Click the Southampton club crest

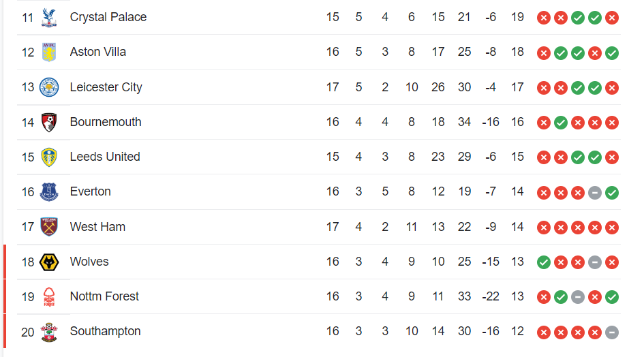(49, 332)
